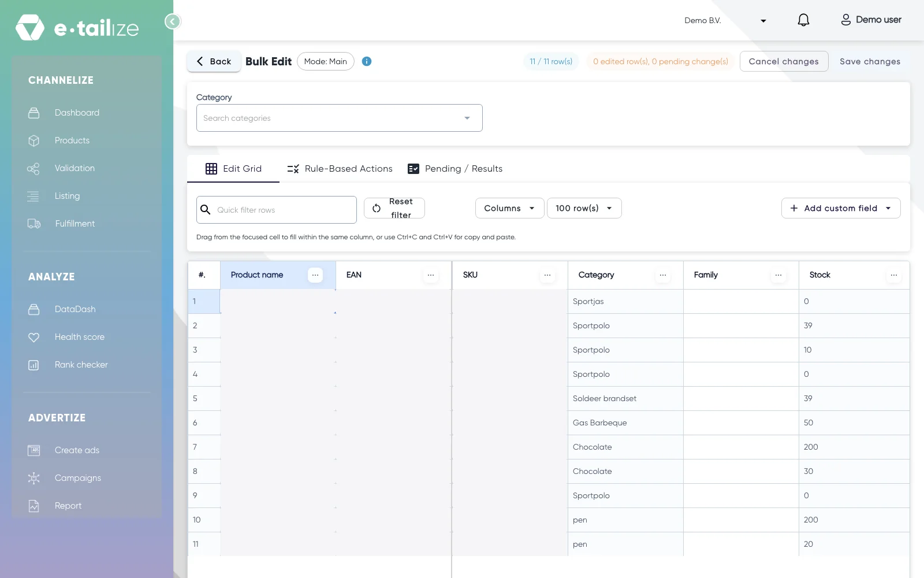The width and height of the screenshot is (924, 578).
Task: Open Product name column options menu
Action: 315,275
